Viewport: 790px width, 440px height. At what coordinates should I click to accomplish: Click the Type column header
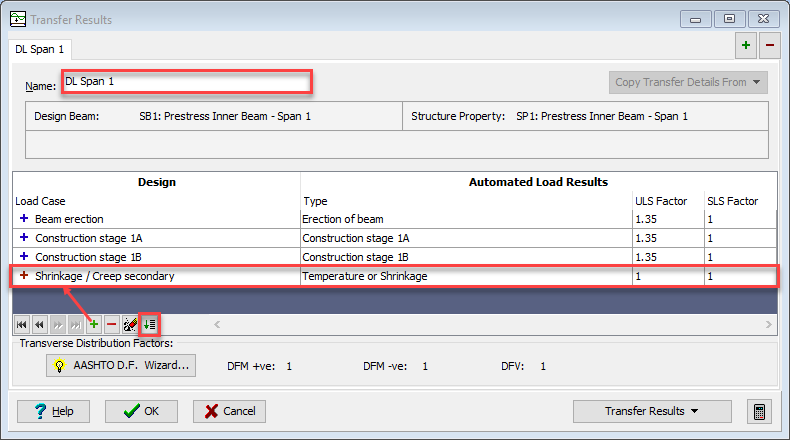[315, 201]
